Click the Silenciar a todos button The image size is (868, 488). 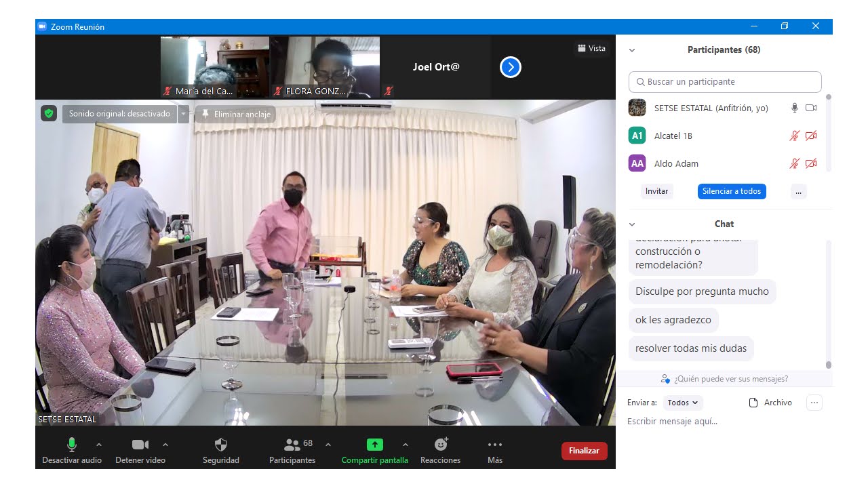(731, 191)
